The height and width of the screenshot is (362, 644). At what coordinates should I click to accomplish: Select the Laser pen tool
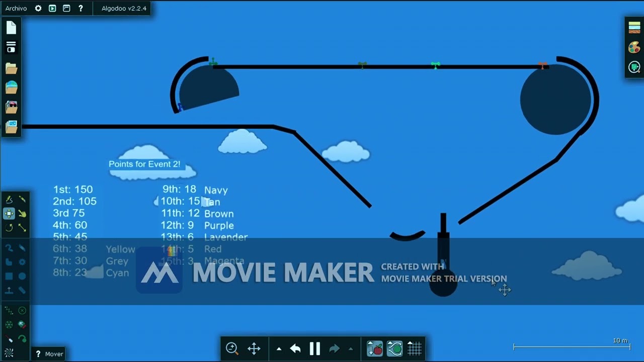point(9,339)
